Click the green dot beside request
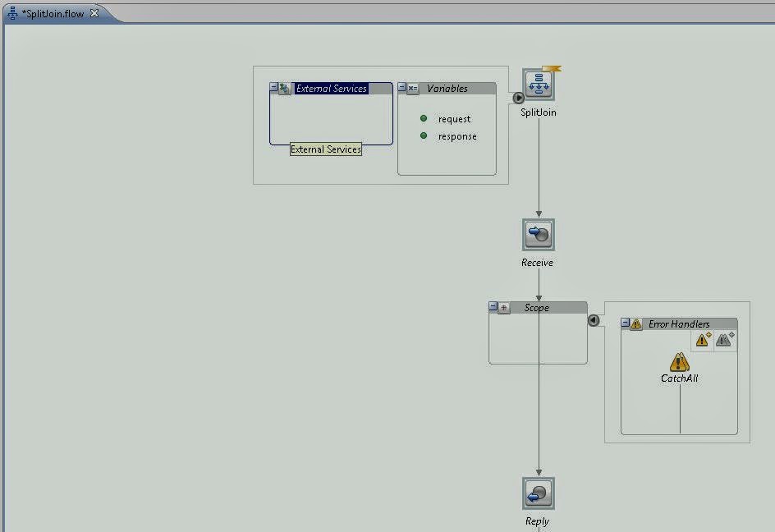 pyautogui.click(x=424, y=118)
